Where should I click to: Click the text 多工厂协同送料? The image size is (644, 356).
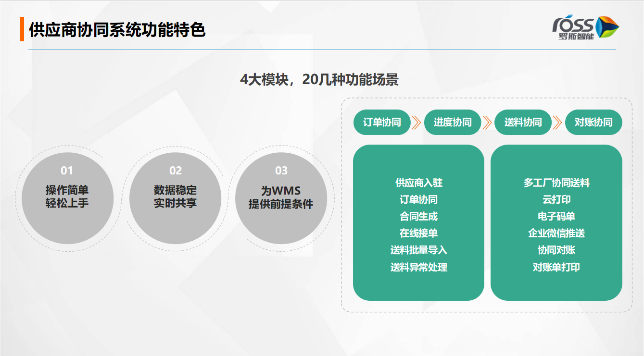pos(556,183)
